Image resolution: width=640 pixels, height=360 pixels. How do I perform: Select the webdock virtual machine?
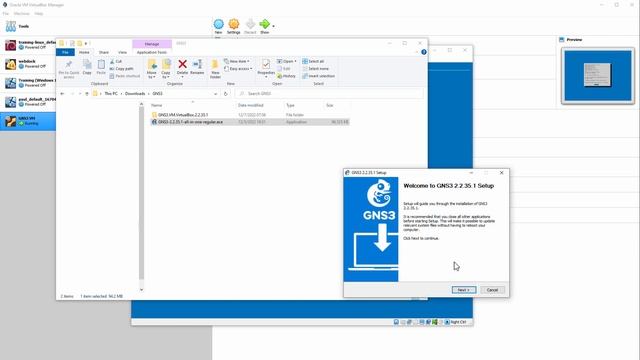click(x=28, y=64)
